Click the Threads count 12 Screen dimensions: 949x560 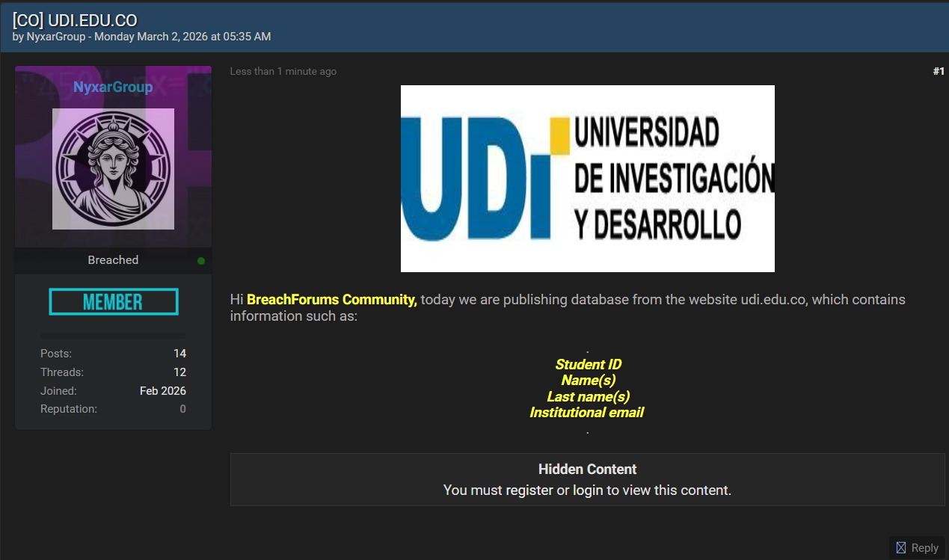[179, 372]
